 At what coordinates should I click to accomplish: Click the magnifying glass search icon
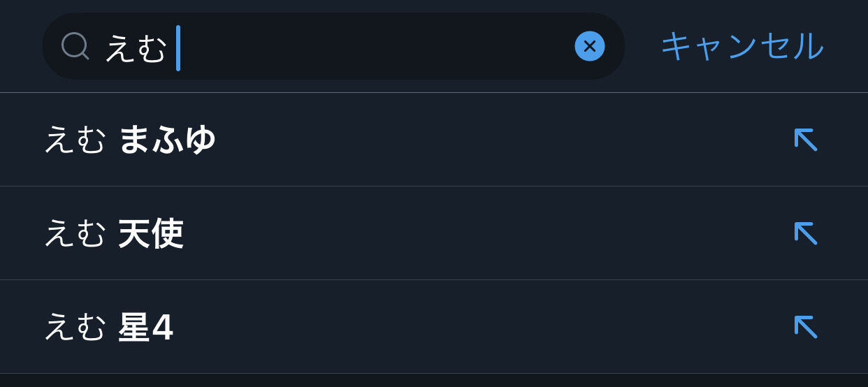click(x=75, y=47)
